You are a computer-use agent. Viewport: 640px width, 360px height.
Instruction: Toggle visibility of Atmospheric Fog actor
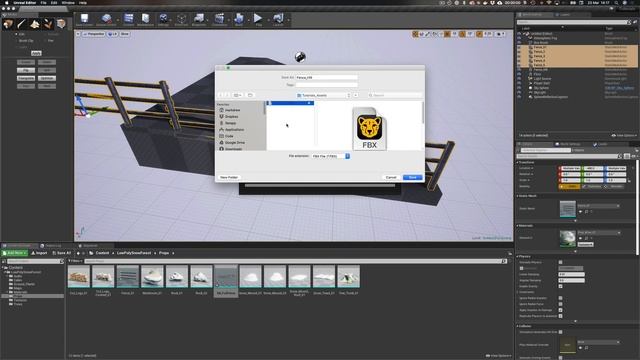[x=519, y=38]
